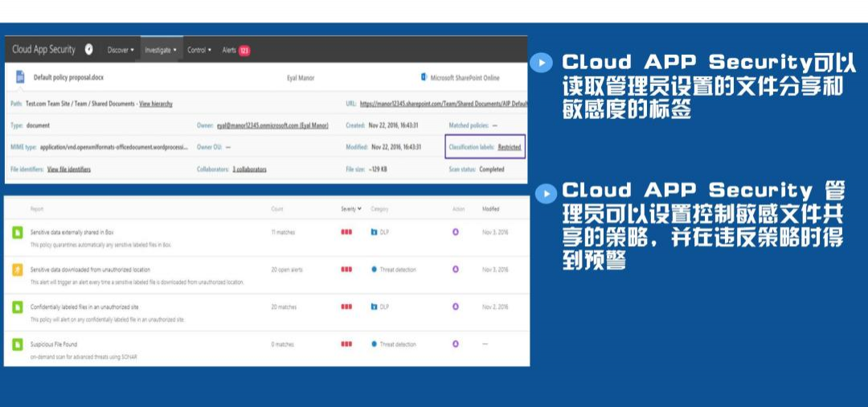
Task: Click the Eyal Manor name in file header
Action: (x=301, y=78)
